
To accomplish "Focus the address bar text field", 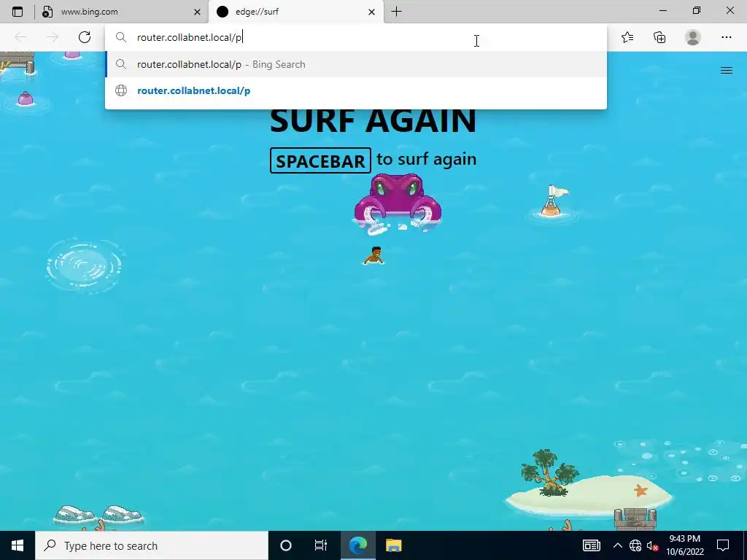I will pos(355,38).
